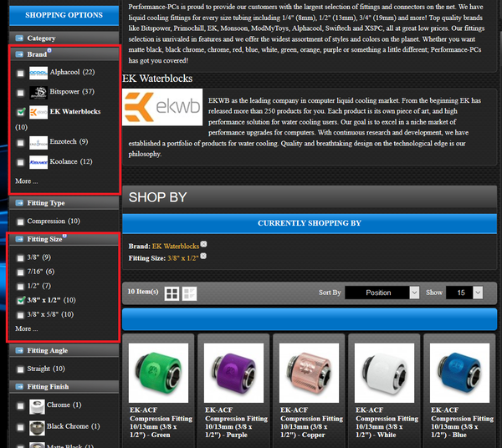Click the Enzotech brand logo
This screenshot has height=448, width=502.
pyautogui.click(x=38, y=143)
